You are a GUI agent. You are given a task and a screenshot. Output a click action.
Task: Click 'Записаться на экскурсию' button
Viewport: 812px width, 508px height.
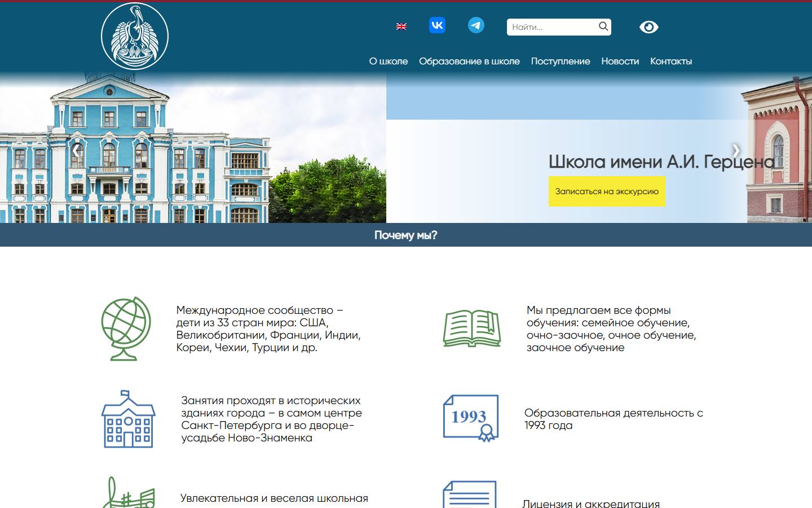[x=607, y=191]
